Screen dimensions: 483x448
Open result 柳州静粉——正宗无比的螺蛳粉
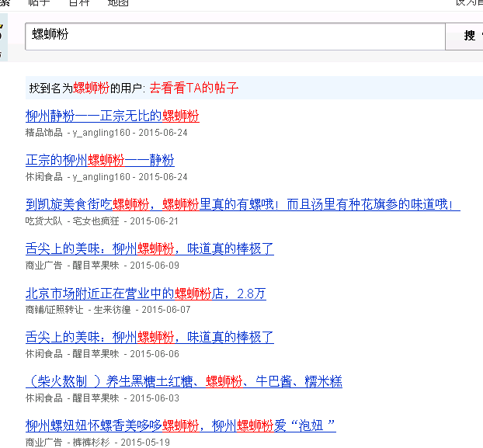(x=112, y=116)
